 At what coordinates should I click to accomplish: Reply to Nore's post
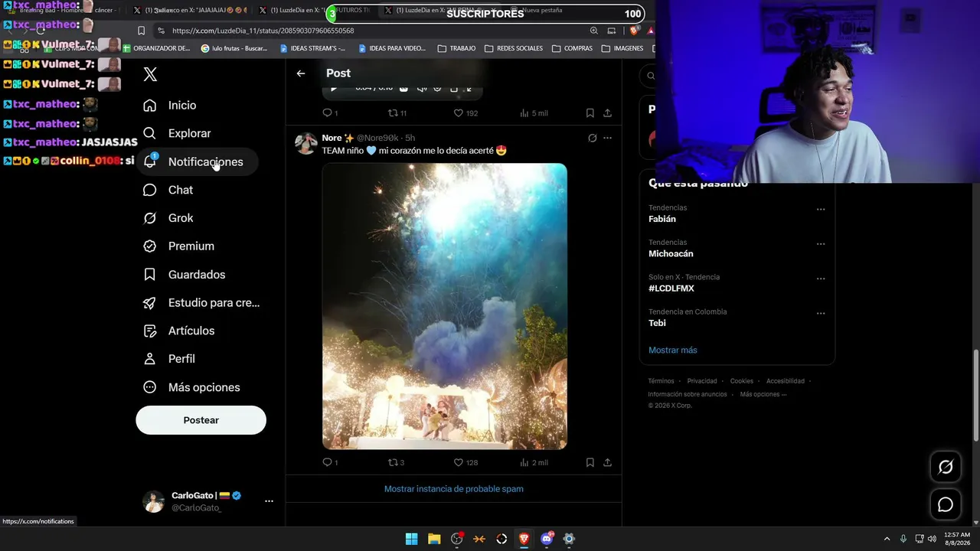pos(330,462)
